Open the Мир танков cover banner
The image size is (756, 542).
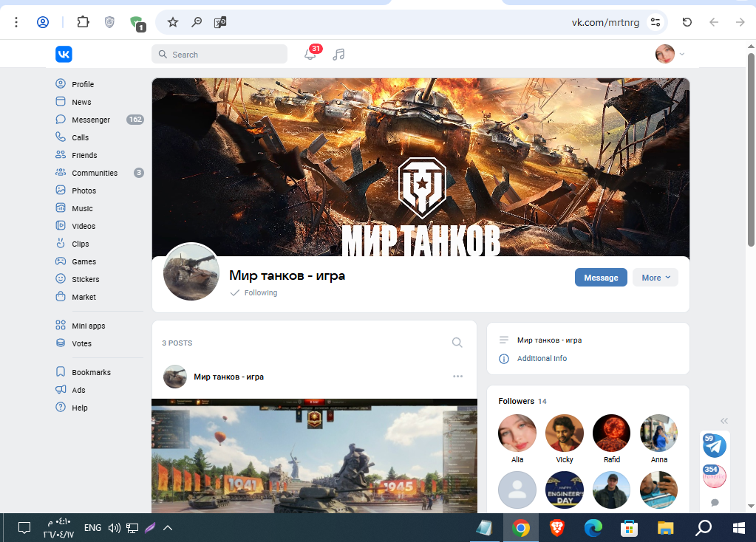pyautogui.click(x=420, y=167)
